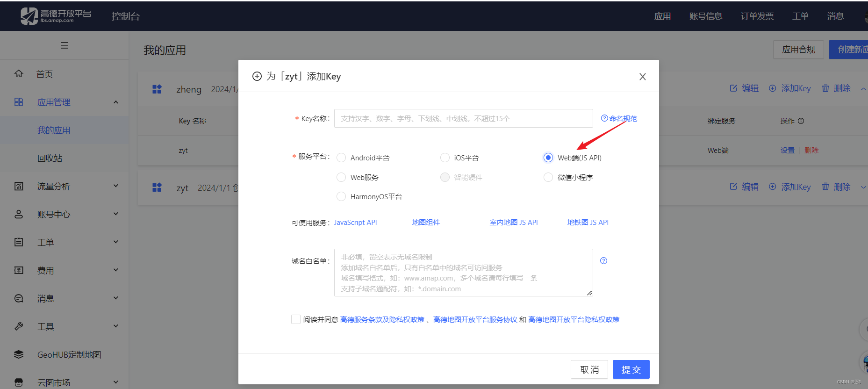Click the info icon next to 操作
The height and width of the screenshot is (389, 868).
pos(801,121)
